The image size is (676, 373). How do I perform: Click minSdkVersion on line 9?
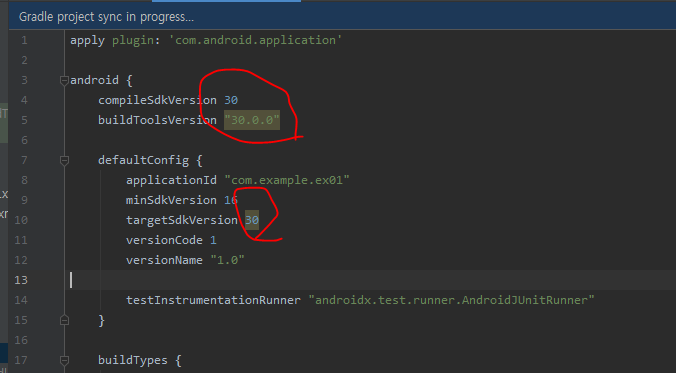pos(171,200)
